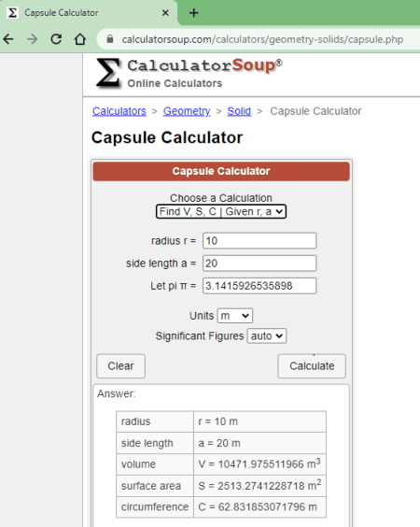This screenshot has height=527, width=420.
Task: Click the padlock site info icon
Action: [x=110, y=39]
